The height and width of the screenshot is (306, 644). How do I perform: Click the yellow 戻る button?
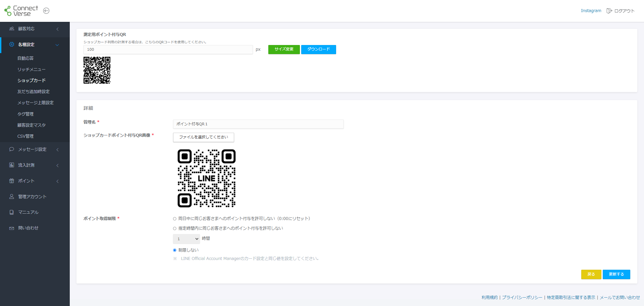pyautogui.click(x=591, y=274)
